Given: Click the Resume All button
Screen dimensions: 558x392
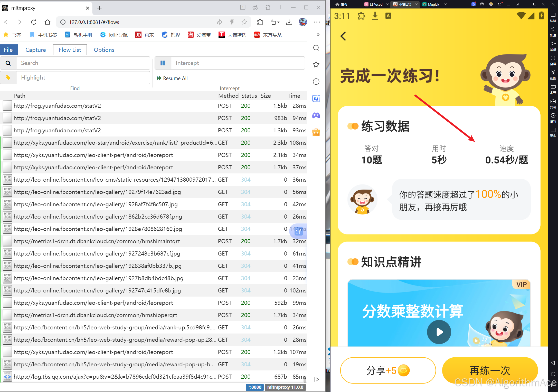Looking at the screenshot, I should (172, 78).
